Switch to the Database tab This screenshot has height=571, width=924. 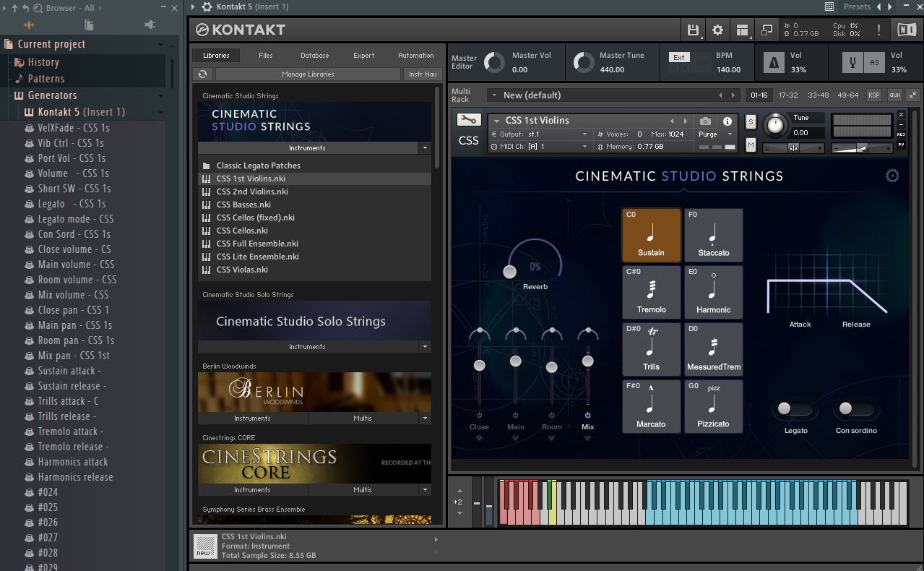tap(315, 55)
